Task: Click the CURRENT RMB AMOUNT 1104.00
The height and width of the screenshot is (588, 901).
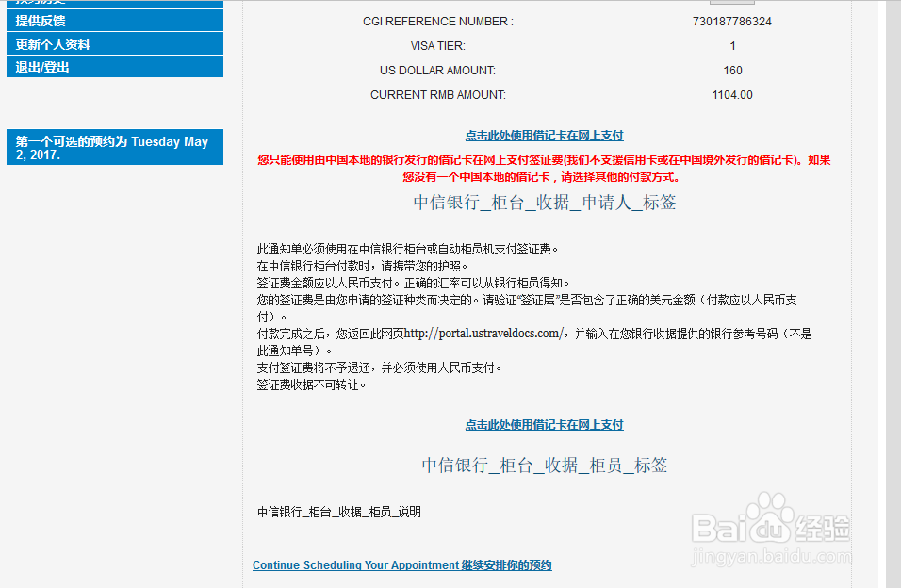Action: (732, 94)
